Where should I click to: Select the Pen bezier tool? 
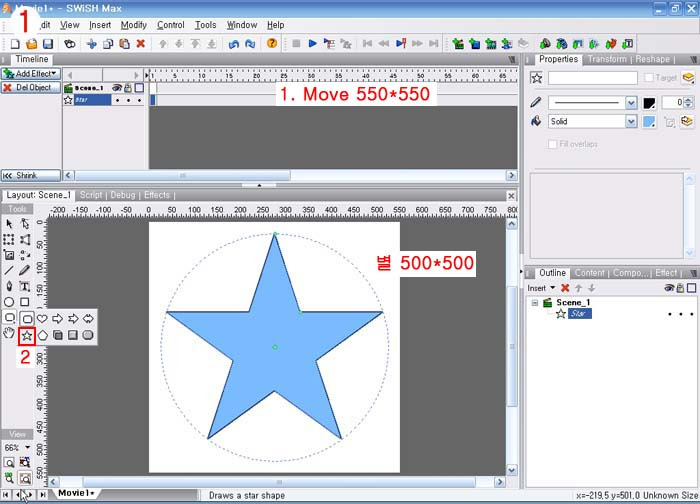tap(9, 286)
